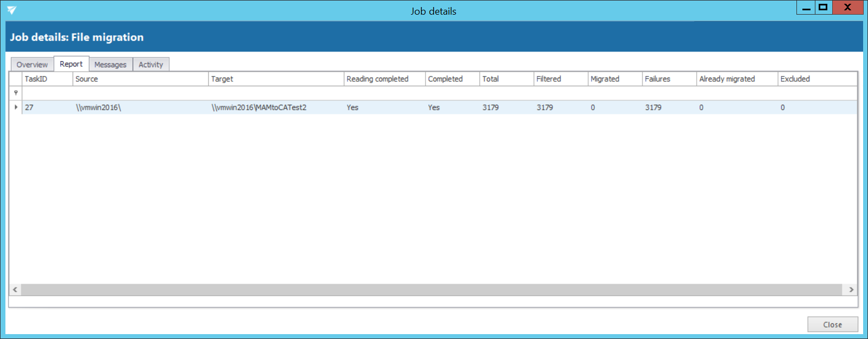The height and width of the screenshot is (339, 868).
Task: Click the app logo icon in title bar
Action: (11, 10)
